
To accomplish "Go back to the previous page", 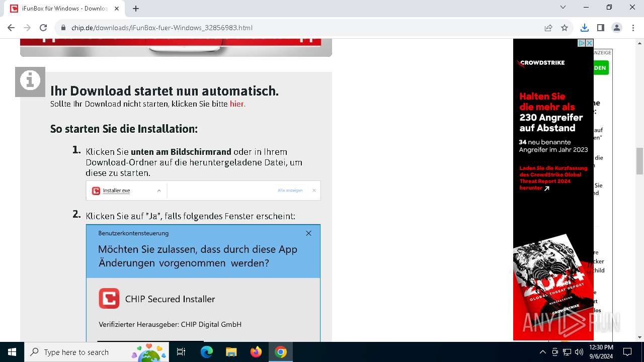I will [11, 28].
